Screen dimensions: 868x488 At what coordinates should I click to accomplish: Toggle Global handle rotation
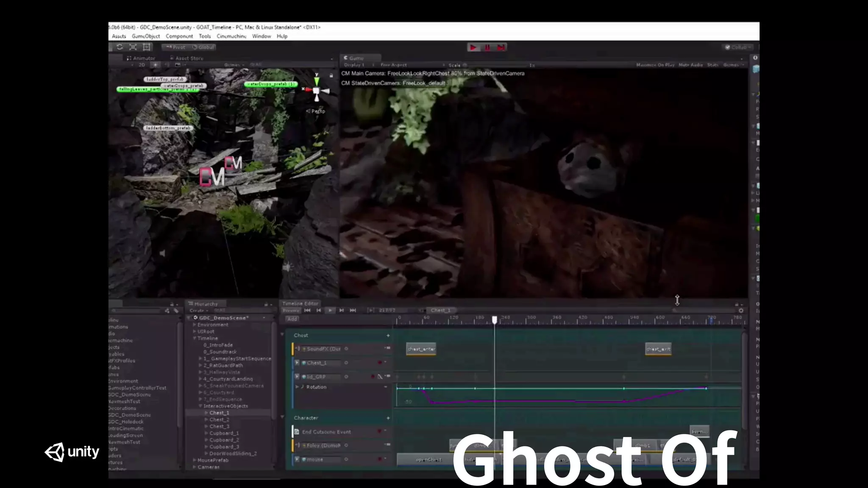tap(203, 47)
